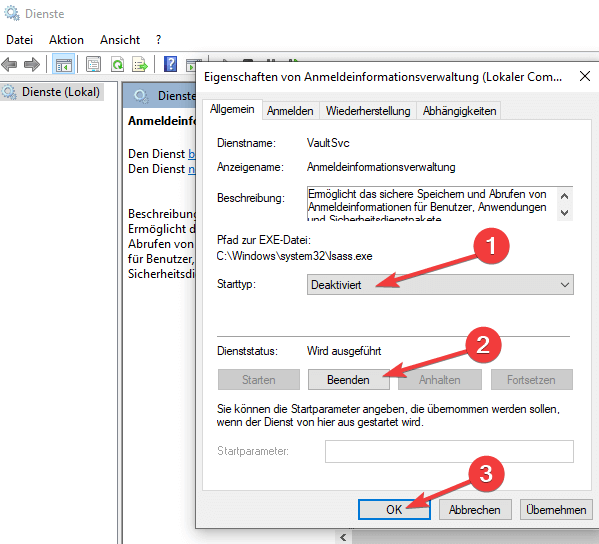599x544 pixels.
Task: Click the Abbrechen button
Action: click(x=475, y=510)
